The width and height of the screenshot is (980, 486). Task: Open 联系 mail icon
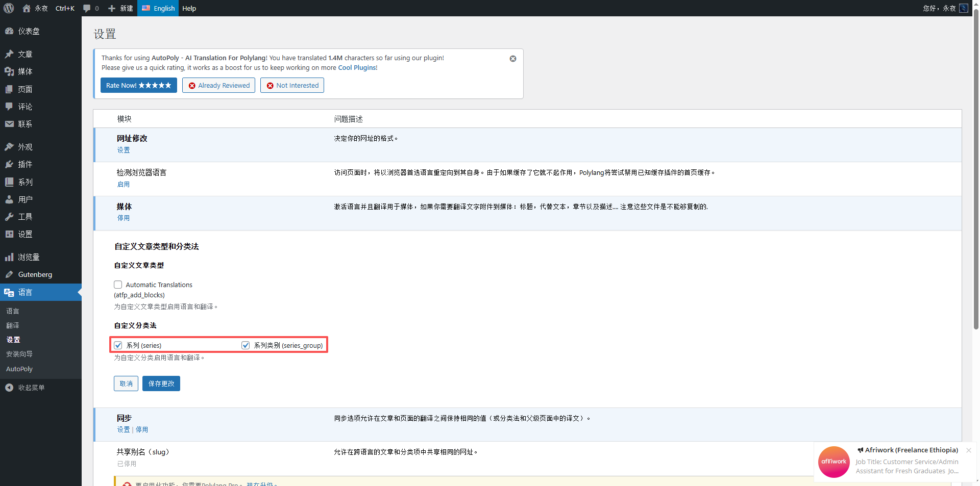tap(9, 124)
